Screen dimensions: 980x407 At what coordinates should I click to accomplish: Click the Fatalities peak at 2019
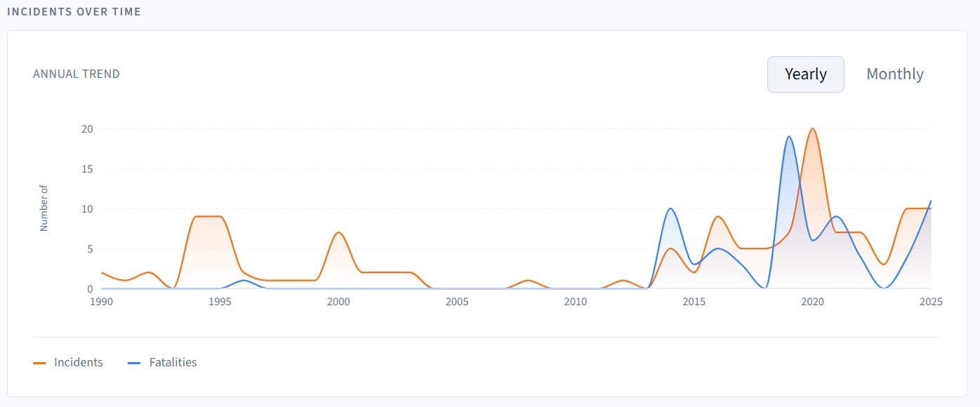point(789,137)
